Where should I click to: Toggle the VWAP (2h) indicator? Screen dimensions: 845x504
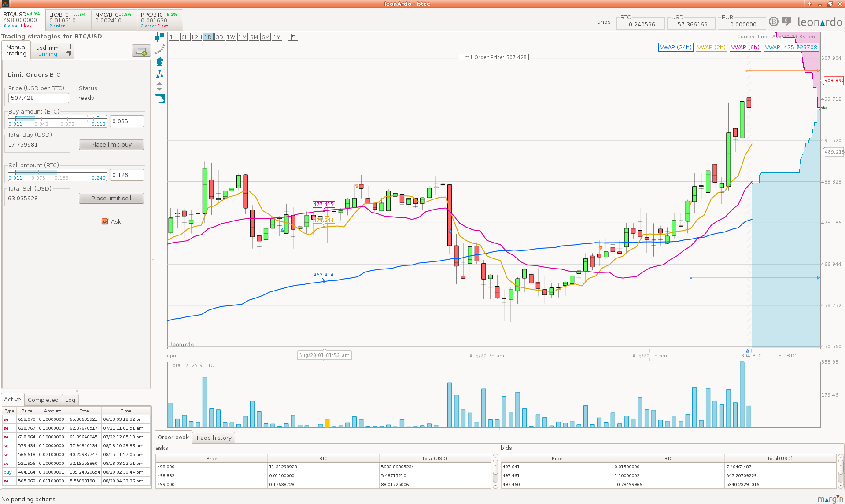tap(711, 47)
